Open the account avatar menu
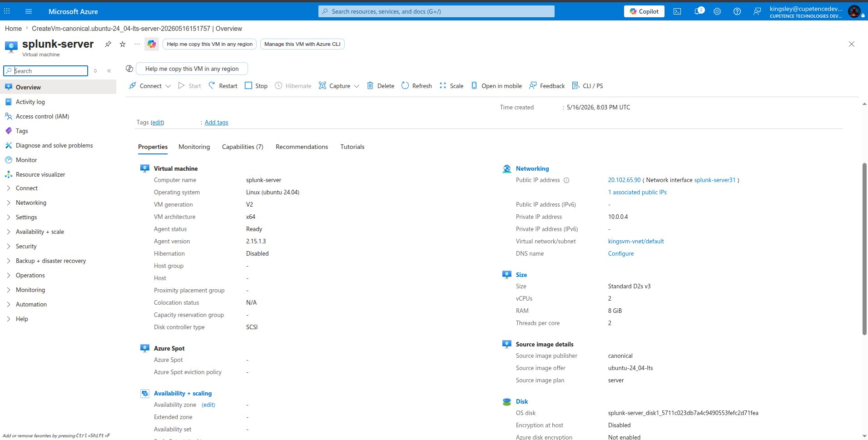 click(854, 11)
